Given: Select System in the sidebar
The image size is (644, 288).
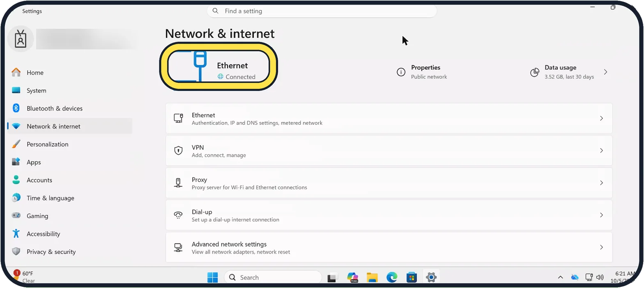Looking at the screenshot, I should (x=70, y=91).
